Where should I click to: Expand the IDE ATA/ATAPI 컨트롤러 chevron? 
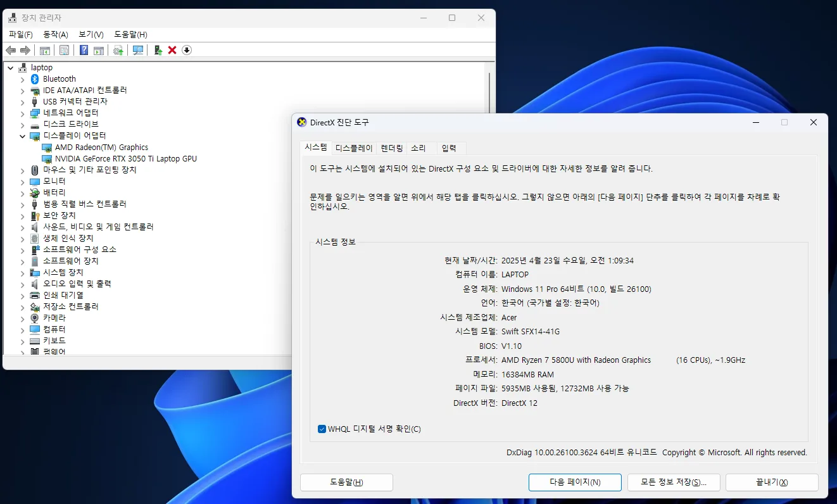(x=22, y=91)
